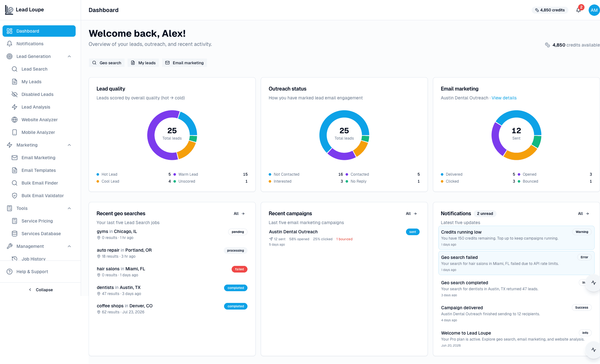Click the Bulk Email Finder search icon
This screenshot has width=600, height=364.
point(15,183)
